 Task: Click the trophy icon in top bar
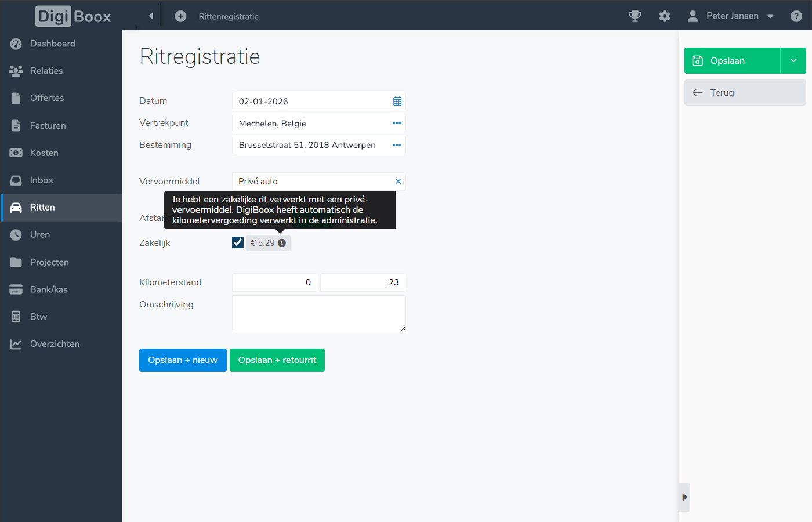coord(635,16)
